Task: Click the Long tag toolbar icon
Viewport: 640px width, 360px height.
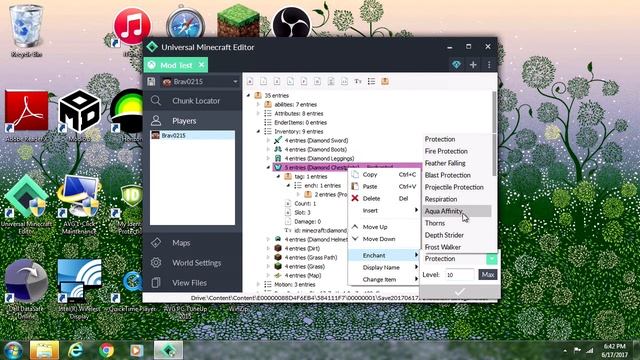Action: tap(291, 82)
